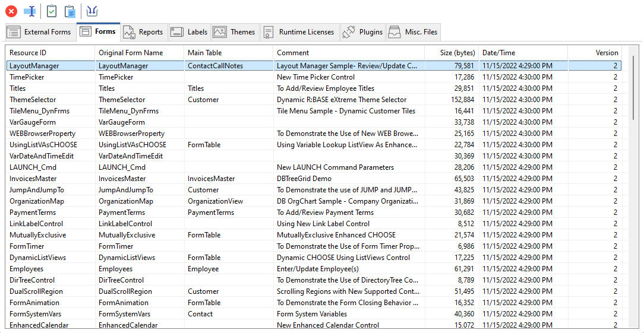Click the ContactCallNotes main table cell

pos(215,66)
